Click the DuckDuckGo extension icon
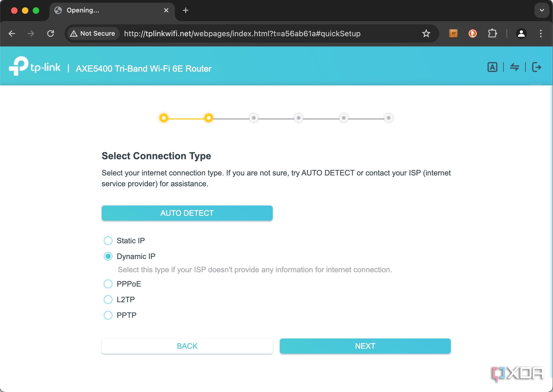Viewport: 553px width, 392px height. [x=472, y=34]
